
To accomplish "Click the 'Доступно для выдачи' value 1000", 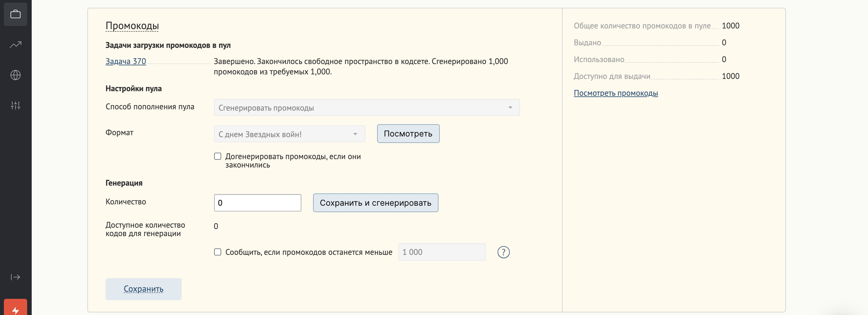I will (x=731, y=76).
